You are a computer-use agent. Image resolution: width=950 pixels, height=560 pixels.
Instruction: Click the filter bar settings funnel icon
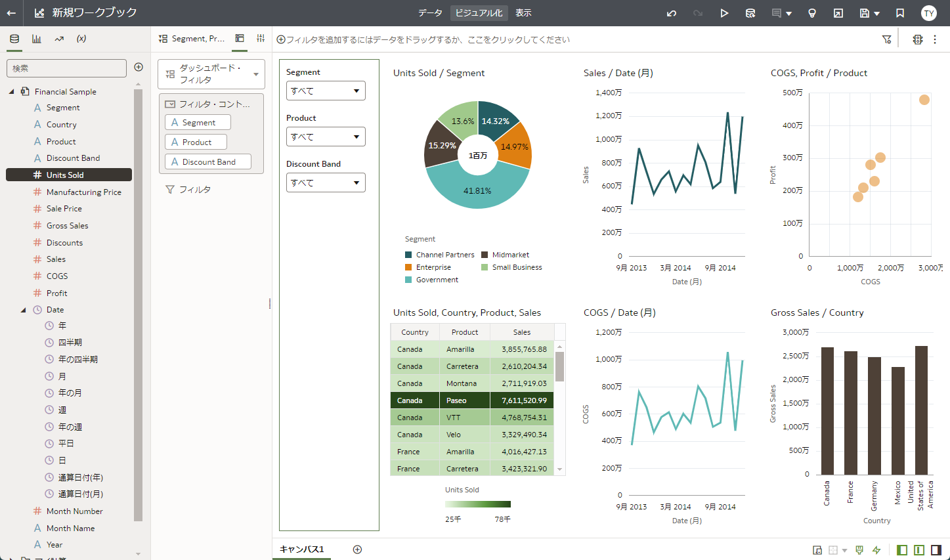point(886,39)
